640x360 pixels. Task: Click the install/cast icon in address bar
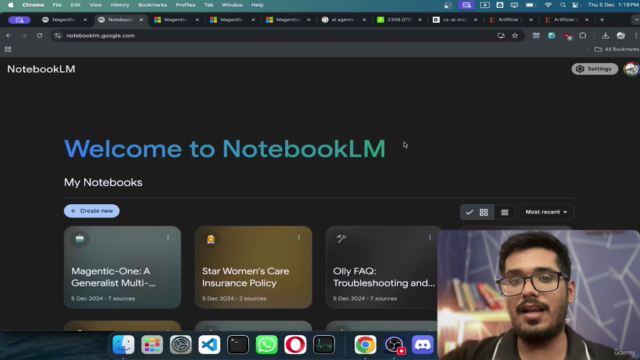tap(501, 36)
